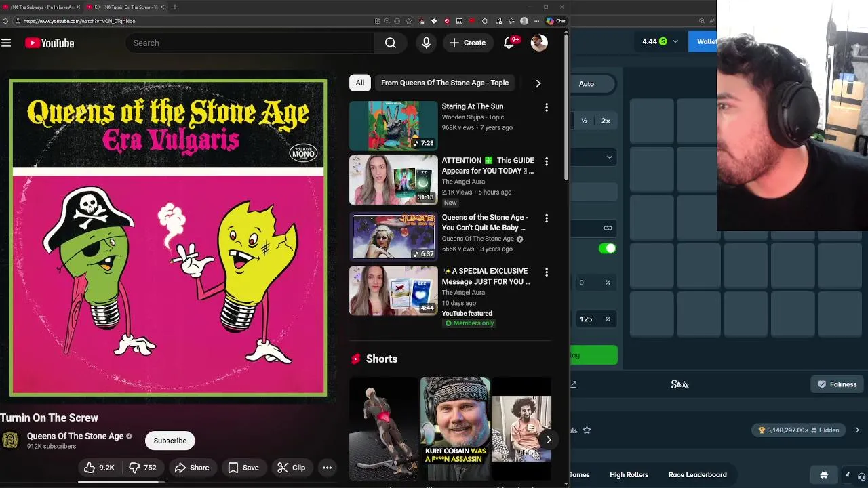Reload the page in the browser
The width and height of the screenshot is (868, 488).
pyautogui.click(x=5, y=21)
